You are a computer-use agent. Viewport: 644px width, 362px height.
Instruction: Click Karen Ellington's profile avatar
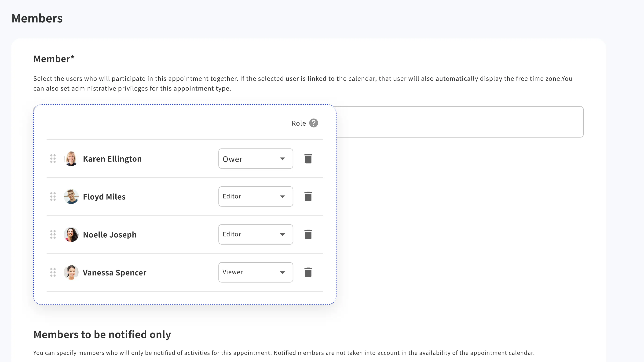point(71,159)
